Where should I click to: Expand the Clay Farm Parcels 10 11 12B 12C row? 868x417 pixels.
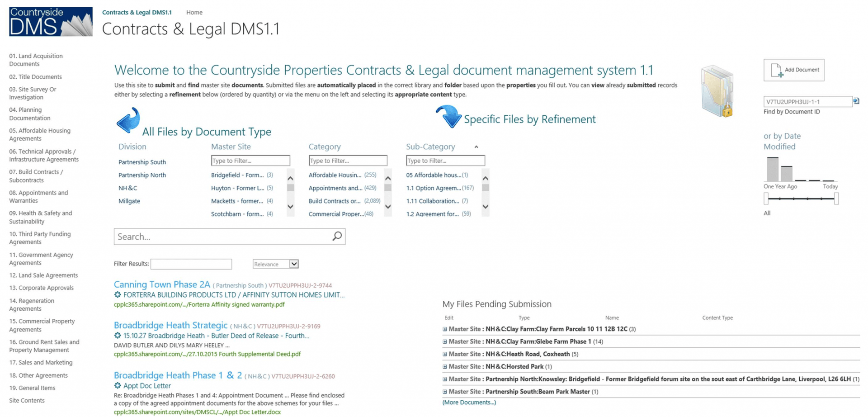point(444,329)
